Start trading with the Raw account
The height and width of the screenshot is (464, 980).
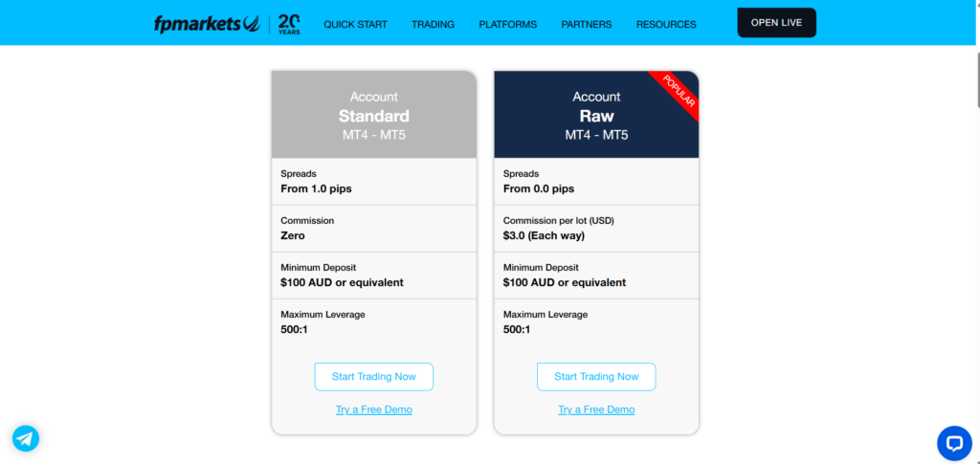point(596,377)
